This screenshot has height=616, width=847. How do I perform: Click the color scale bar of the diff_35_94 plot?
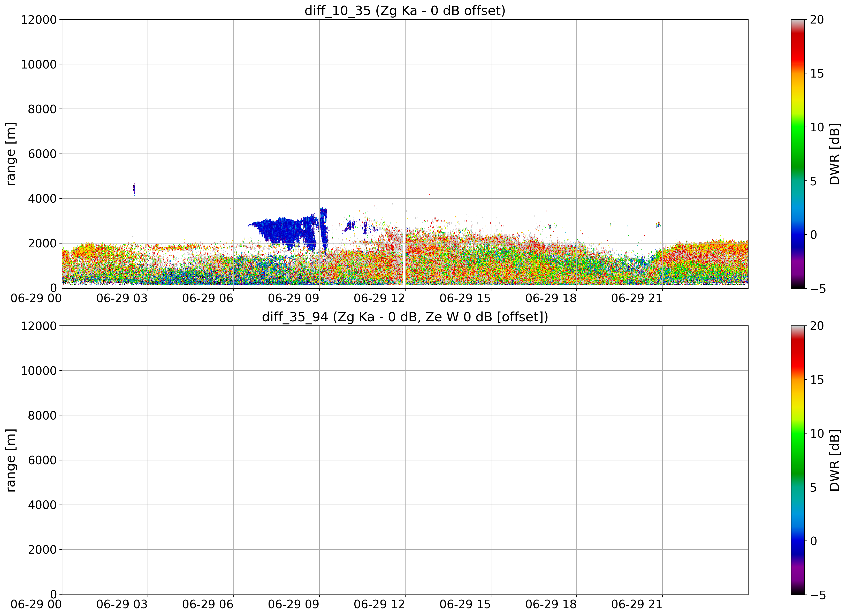[x=798, y=460]
